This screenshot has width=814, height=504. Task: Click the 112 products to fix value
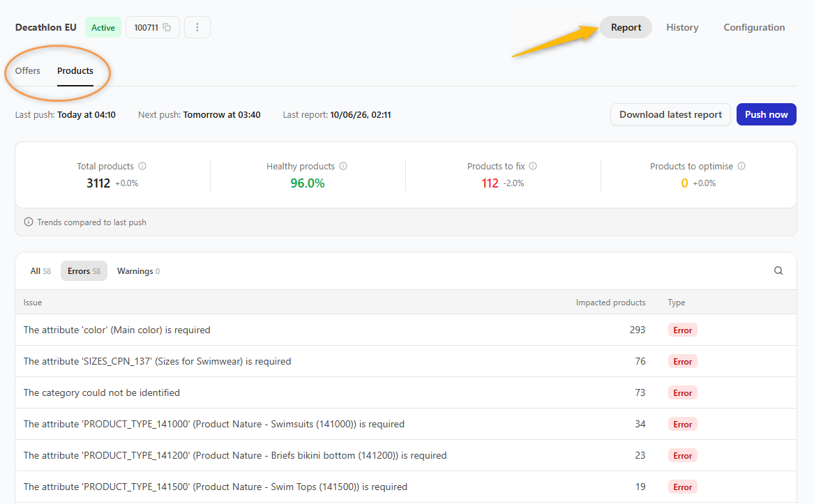coord(490,183)
